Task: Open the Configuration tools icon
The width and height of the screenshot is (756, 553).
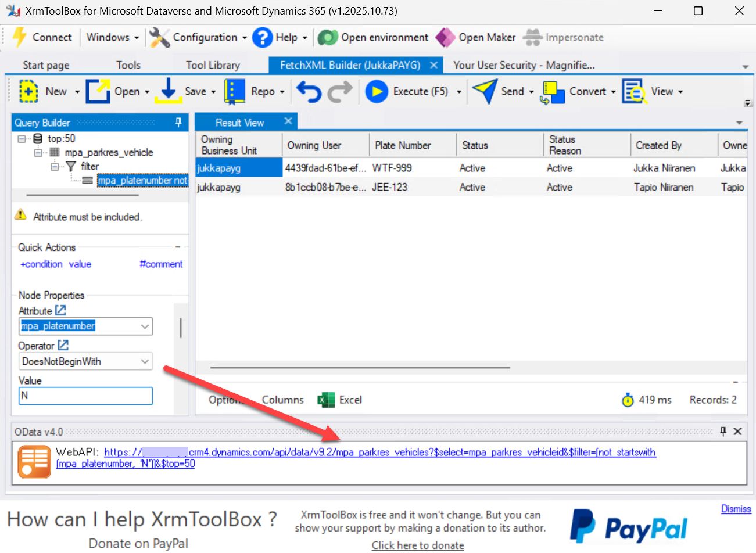Action: point(159,37)
